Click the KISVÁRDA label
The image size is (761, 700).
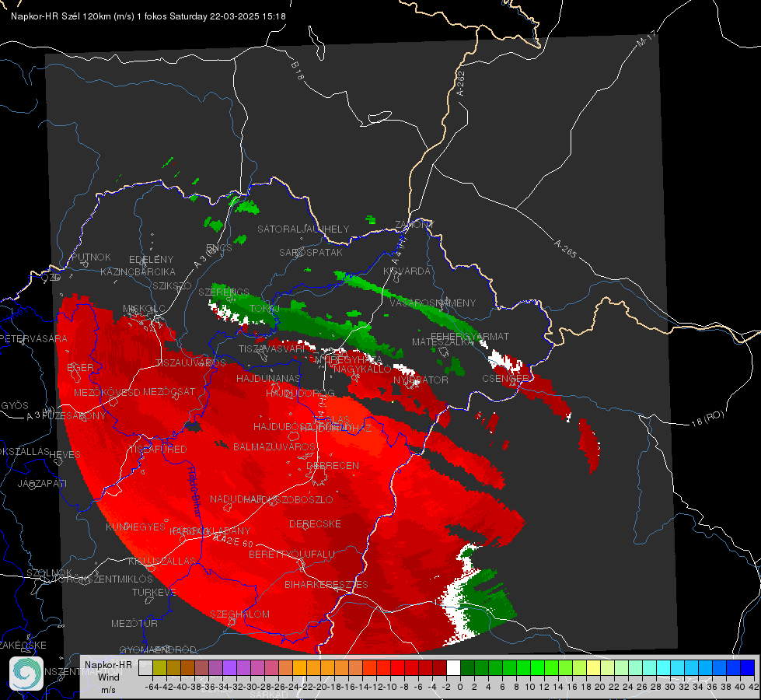(x=407, y=271)
